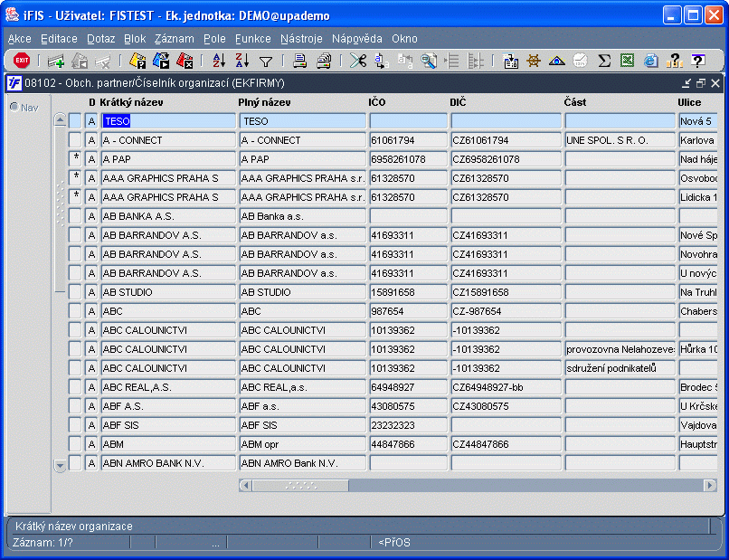Image resolution: width=729 pixels, height=560 pixels.
Task: Add a new record with green plus icon
Action: coord(56,61)
